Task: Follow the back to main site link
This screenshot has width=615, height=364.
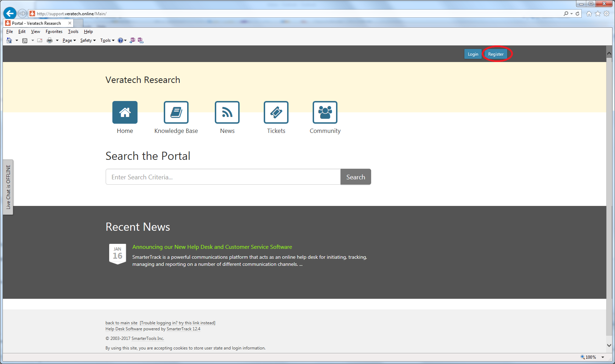Action: coord(121,323)
